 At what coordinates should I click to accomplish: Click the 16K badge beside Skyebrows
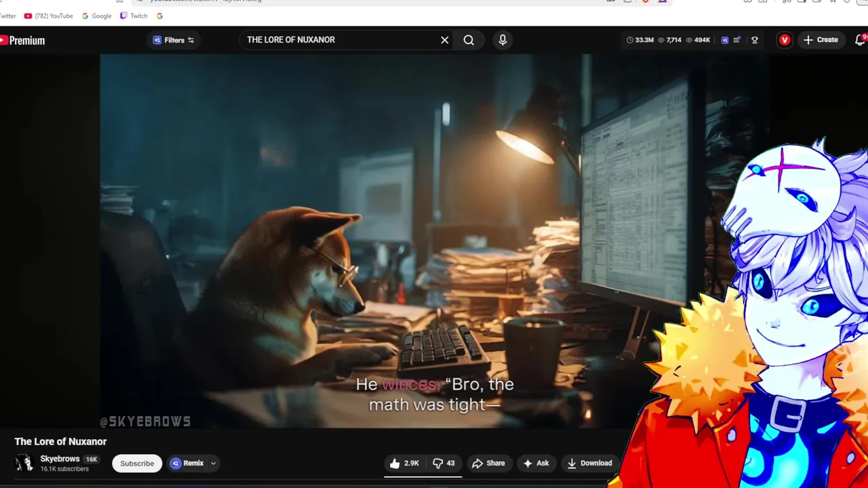pos(92,460)
